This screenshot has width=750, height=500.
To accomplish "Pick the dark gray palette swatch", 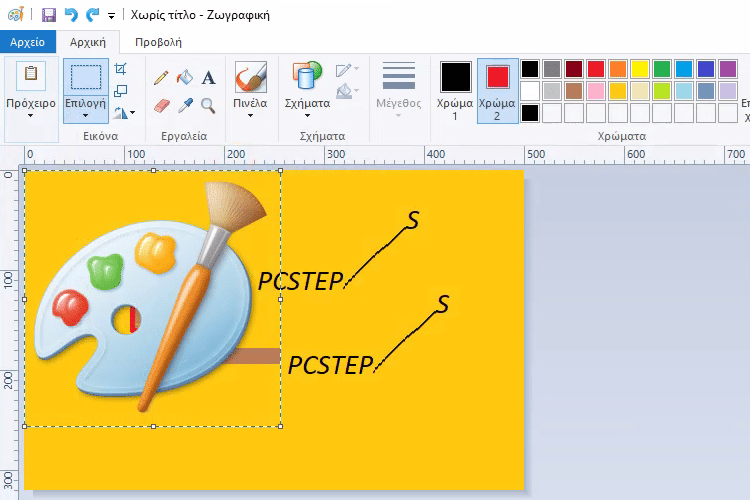I will pyautogui.click(x=552, y=69).
